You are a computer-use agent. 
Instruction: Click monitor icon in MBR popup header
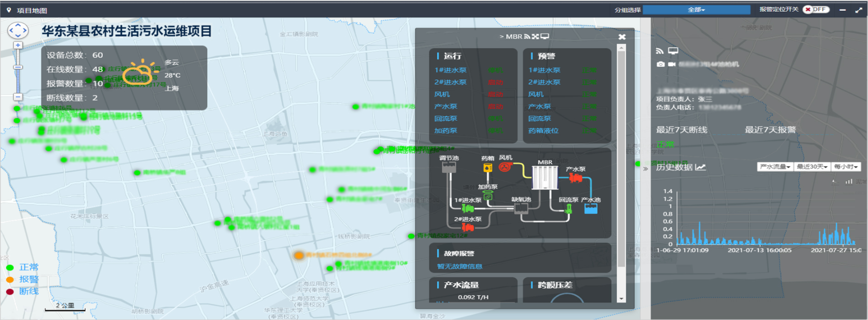click(545, 37)
